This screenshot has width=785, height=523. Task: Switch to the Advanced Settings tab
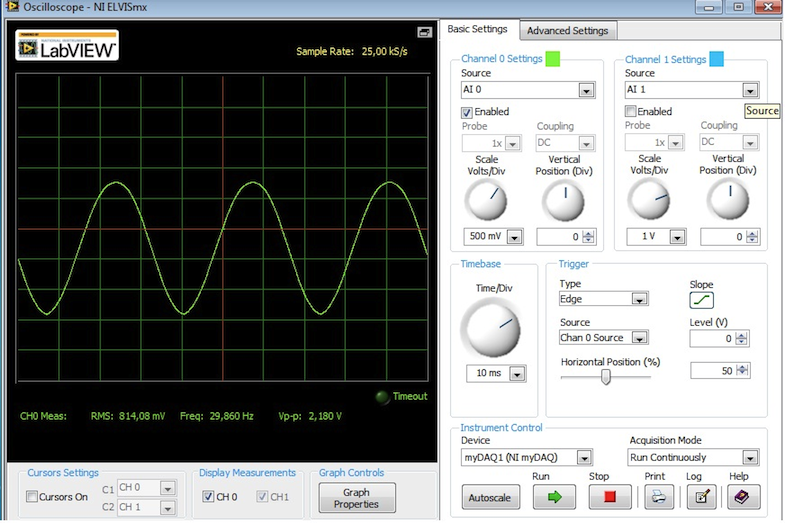click(x=568, y=30)
